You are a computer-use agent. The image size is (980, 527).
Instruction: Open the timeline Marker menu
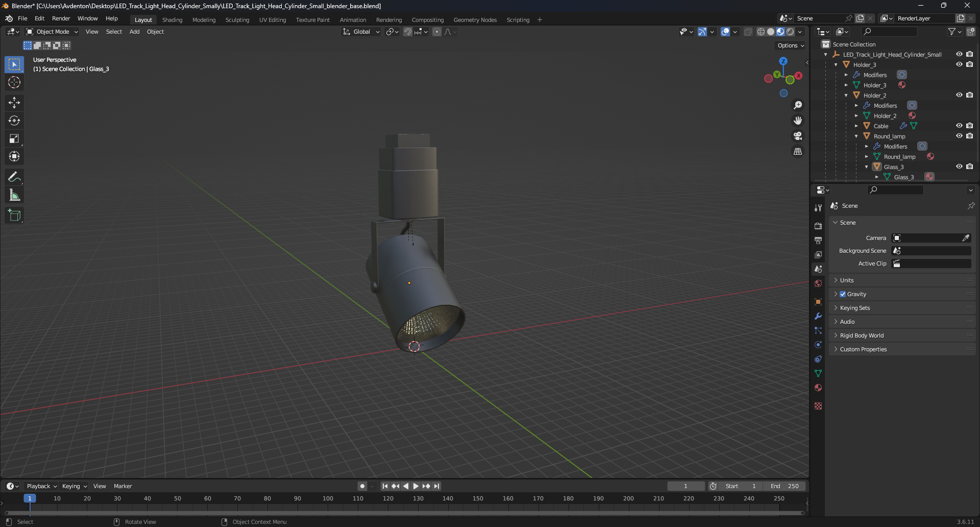(122, 486)
